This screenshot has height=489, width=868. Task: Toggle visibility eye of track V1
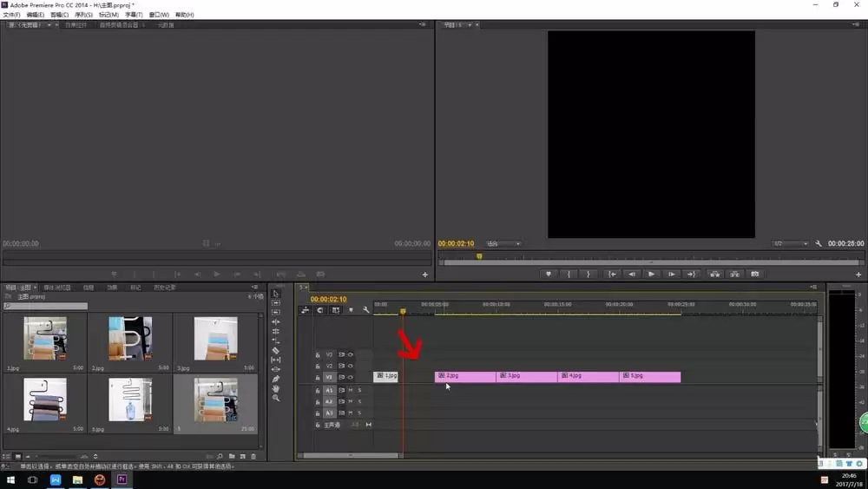coord(351,377)
